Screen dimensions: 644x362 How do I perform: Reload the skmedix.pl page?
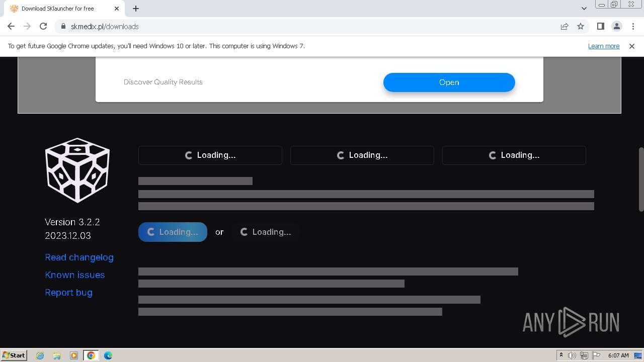(x=43, y=26)
